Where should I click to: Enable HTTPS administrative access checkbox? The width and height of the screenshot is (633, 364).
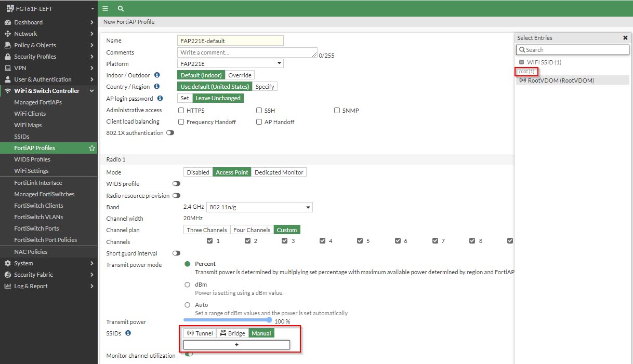pyautogui.click(x=181, y=111)
